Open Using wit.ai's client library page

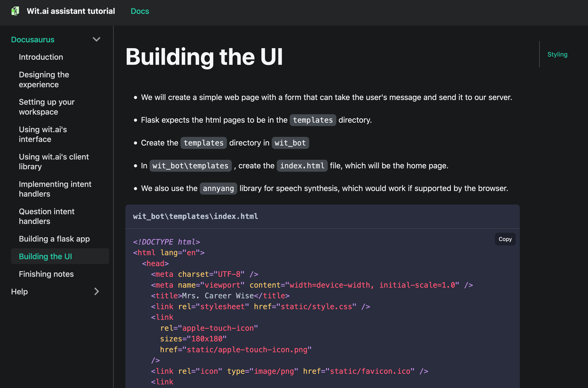pos(54,162)
